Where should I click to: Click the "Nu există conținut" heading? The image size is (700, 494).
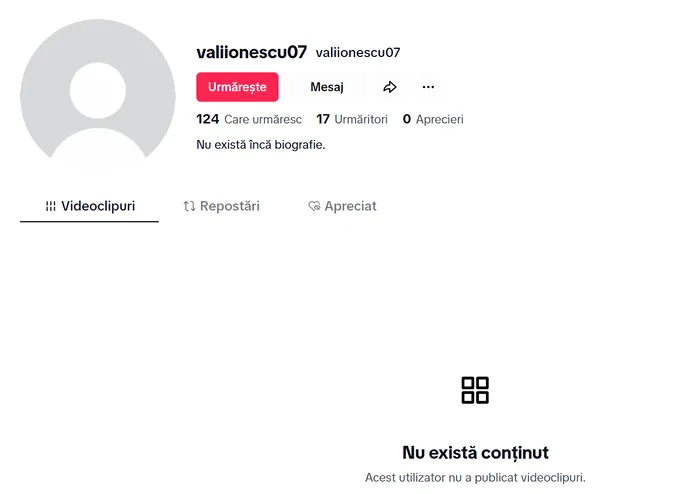pyautogui.click(x=475, y=453)
